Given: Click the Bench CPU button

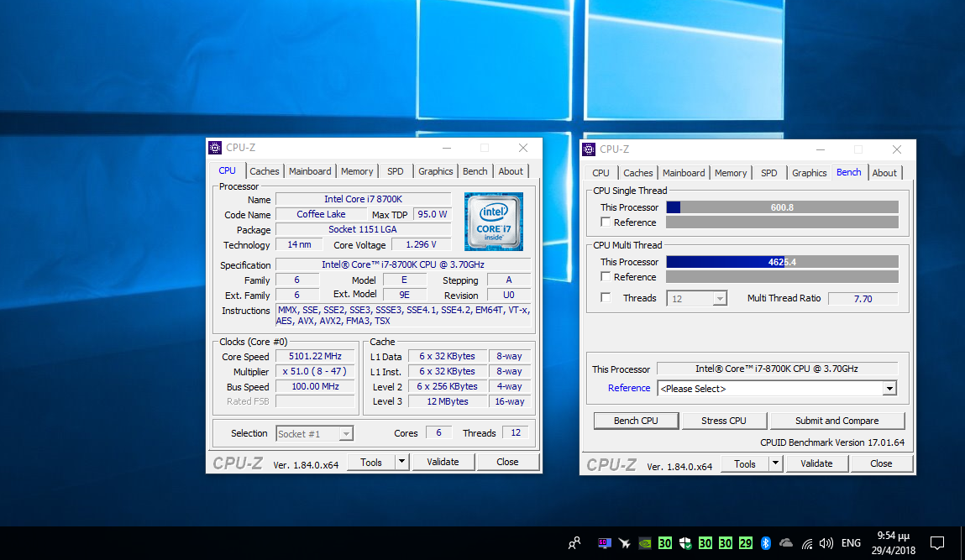Looking at the screenshot, I should (x=636, y=421).
